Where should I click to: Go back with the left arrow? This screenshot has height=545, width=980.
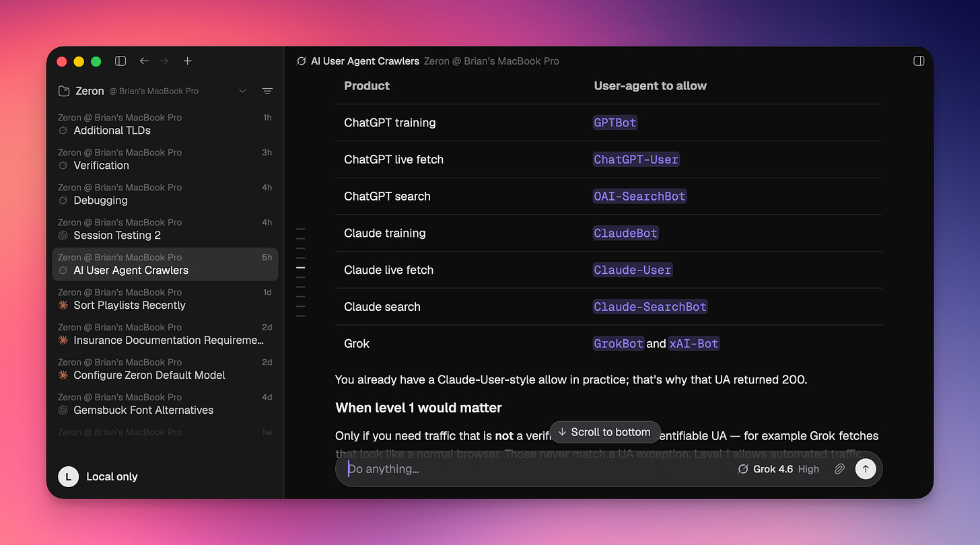[144, 61]
